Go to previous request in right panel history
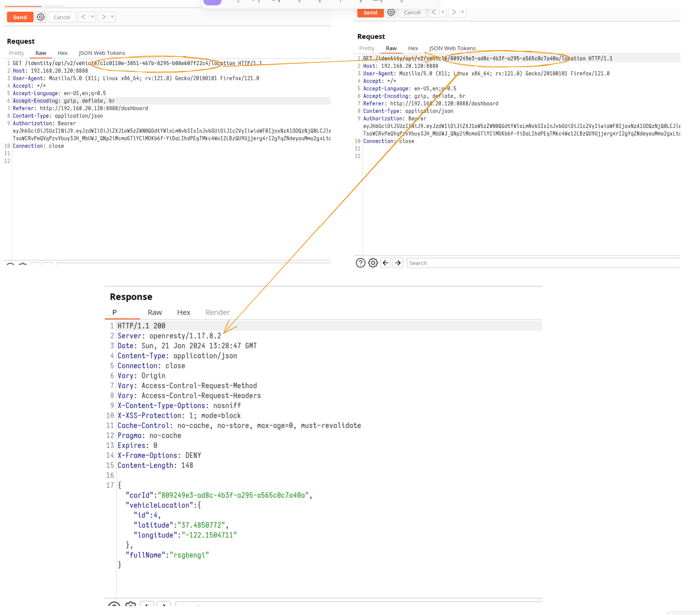The image size is (700, 615). click(x=434, y=12)
